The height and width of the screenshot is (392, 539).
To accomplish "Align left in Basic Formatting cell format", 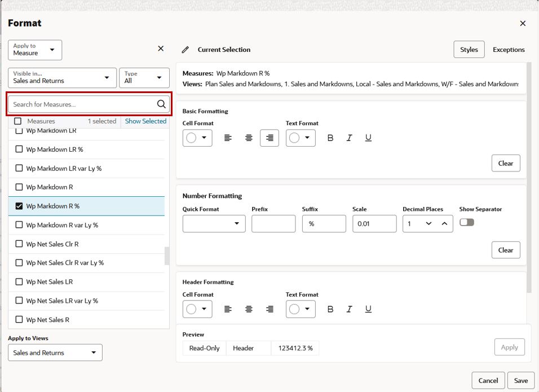I will (x=228, y=138).
